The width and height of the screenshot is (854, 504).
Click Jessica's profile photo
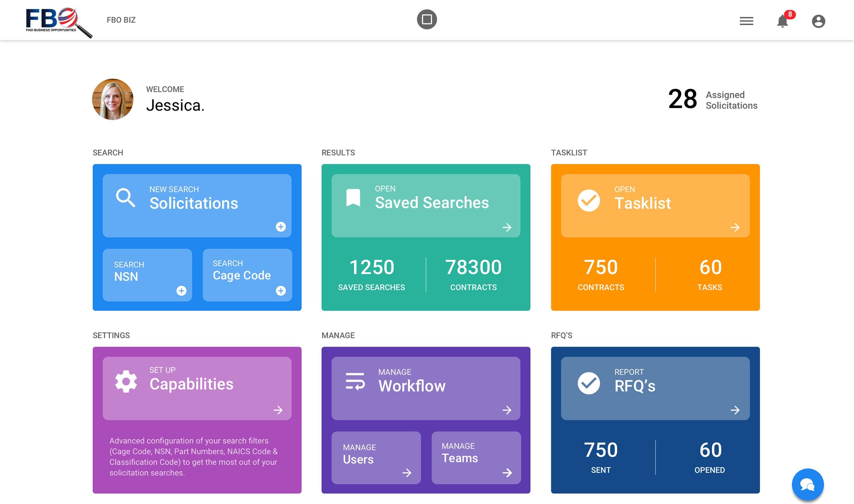[112, 99]
